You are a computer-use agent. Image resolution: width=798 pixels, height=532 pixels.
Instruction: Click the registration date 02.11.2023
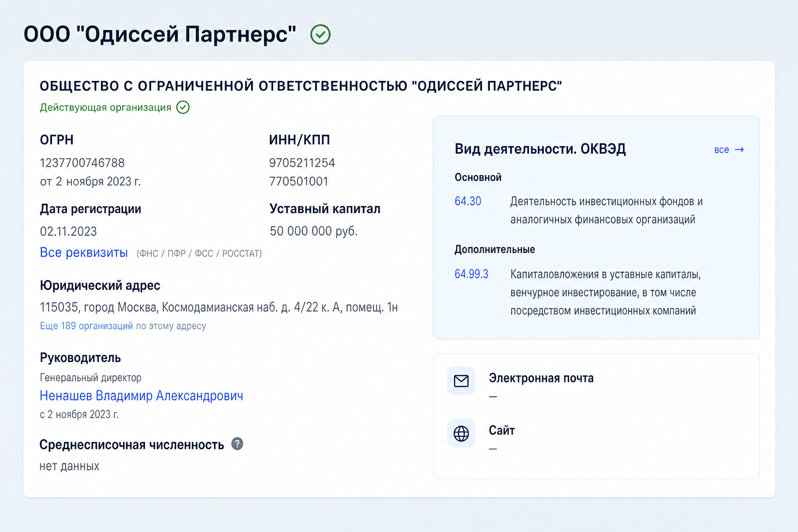[x=69, y=231]
